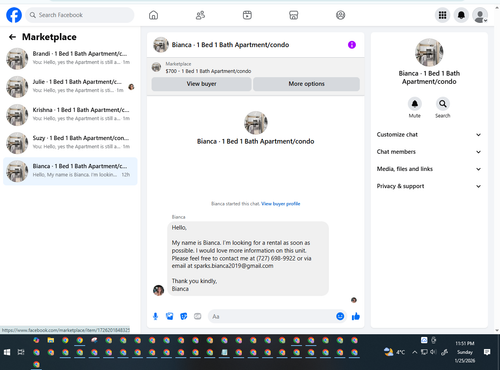The image size is (500, 370).
Task: Go back using the Marketplace arrow
Action: coord(12,37)
